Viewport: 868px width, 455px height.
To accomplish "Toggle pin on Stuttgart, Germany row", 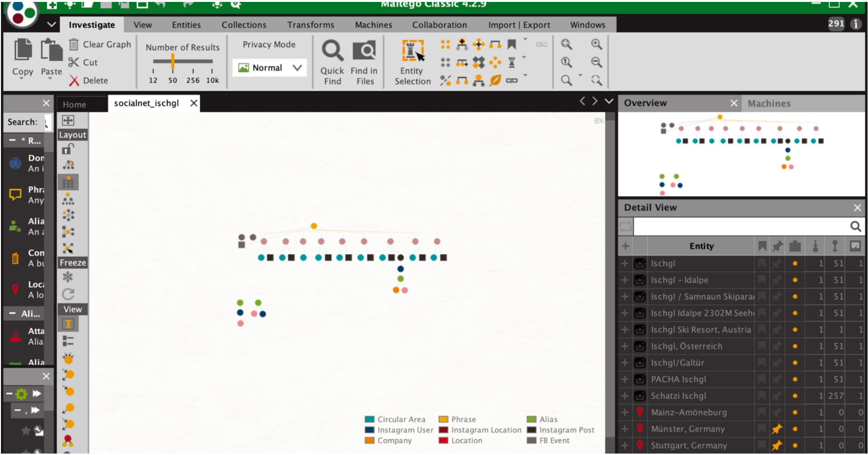I will (x=777, y=445).
